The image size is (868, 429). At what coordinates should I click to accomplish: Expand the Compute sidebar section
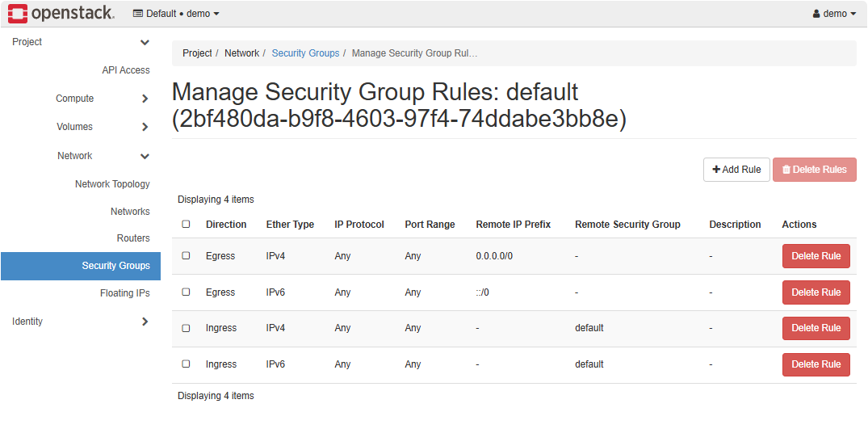click(x=145, y=99)
